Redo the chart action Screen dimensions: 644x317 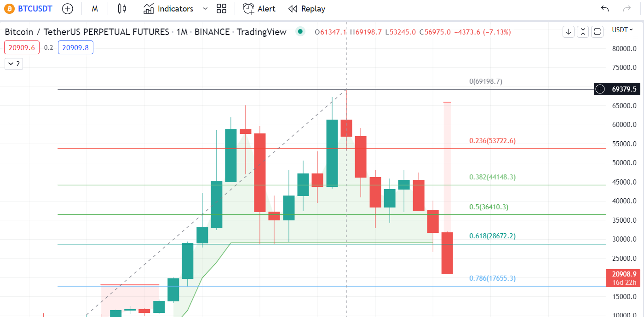point(627,8)
